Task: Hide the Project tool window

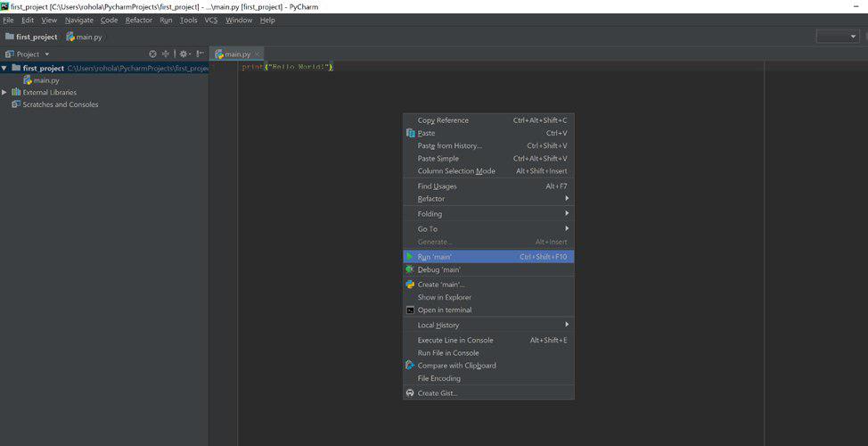Action: point(200,54)
